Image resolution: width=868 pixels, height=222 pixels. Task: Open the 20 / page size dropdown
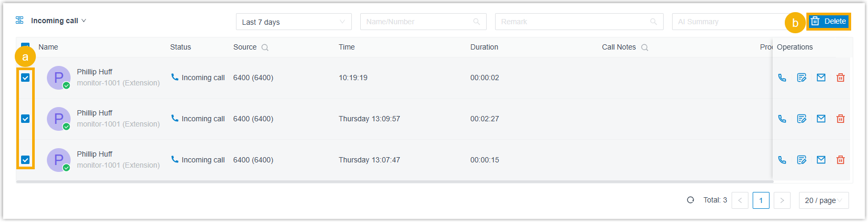pyautogui.click(x=824, y=200)
